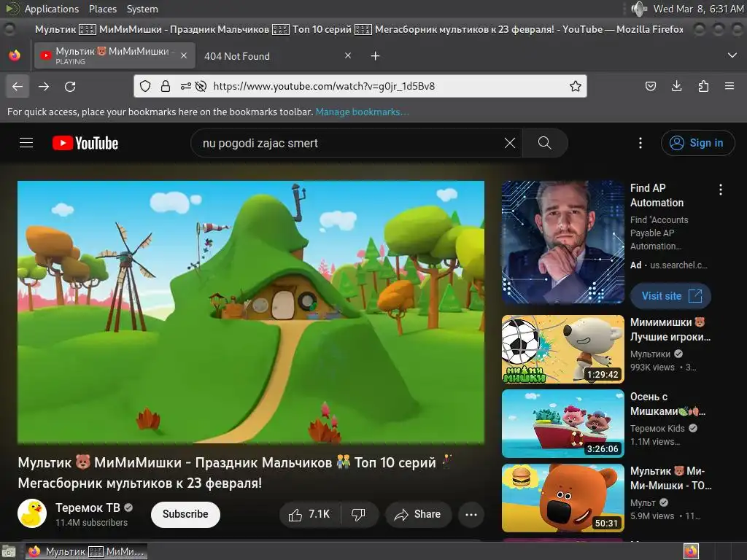Click the Теремок Kids channel name
This screenshot has height=560, width=747.
(x=657, y=429)
